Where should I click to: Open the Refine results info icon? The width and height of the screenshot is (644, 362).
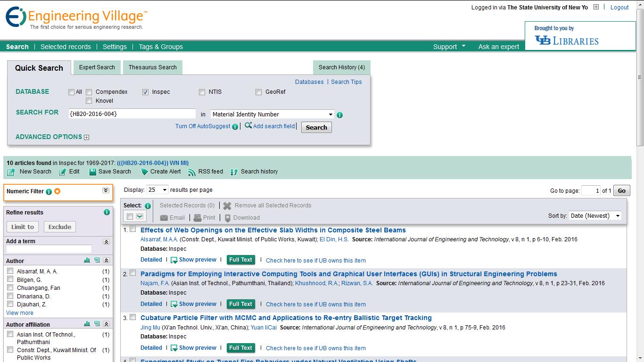107,212
